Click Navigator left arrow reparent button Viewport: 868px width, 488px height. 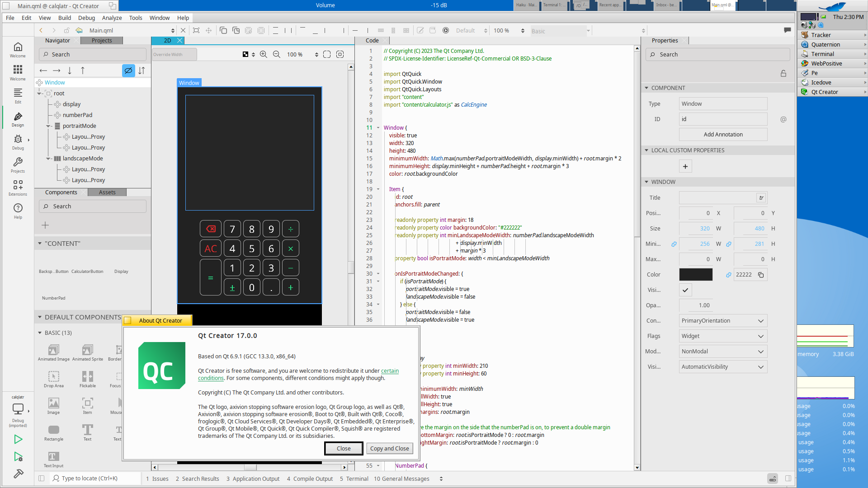43,70
